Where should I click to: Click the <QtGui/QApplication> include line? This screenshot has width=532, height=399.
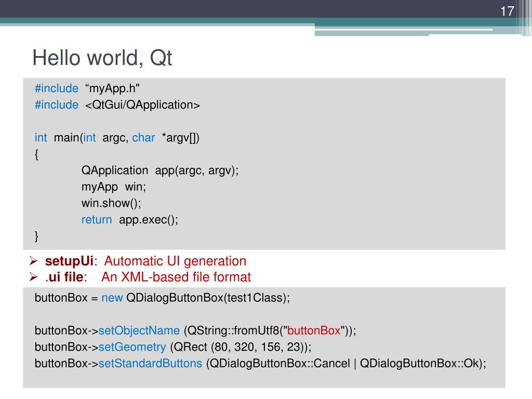[117, 105]
